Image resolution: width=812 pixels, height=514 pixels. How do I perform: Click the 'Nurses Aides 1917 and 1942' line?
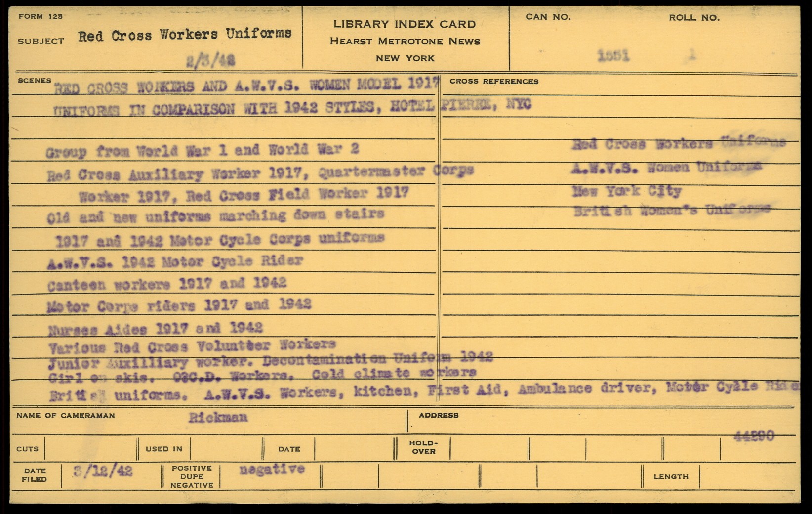(155, 329)
